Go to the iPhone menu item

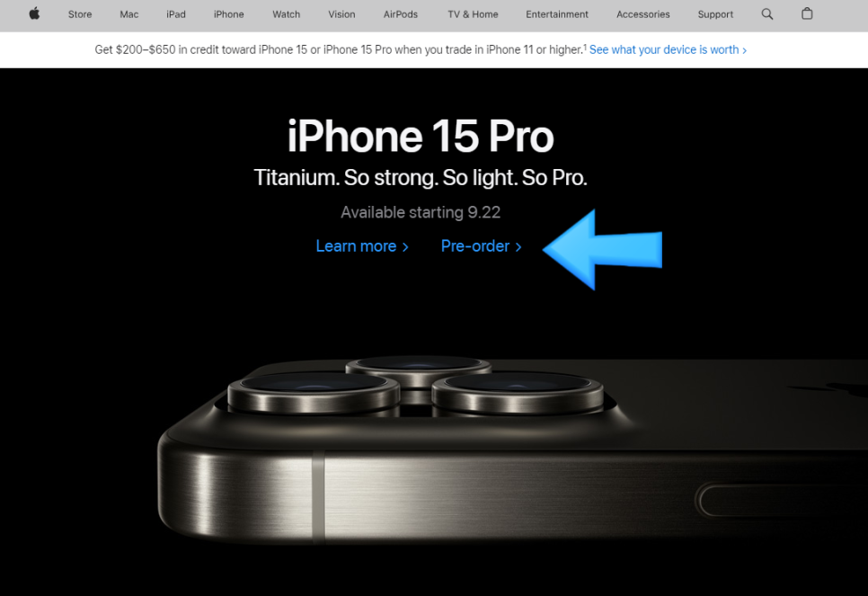click(x=228, y=14)
